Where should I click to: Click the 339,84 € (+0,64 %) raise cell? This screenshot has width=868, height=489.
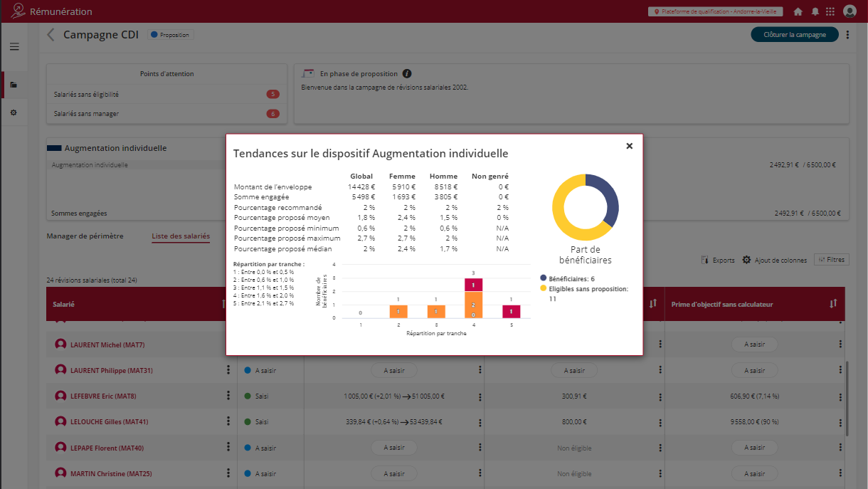(394, 421)
